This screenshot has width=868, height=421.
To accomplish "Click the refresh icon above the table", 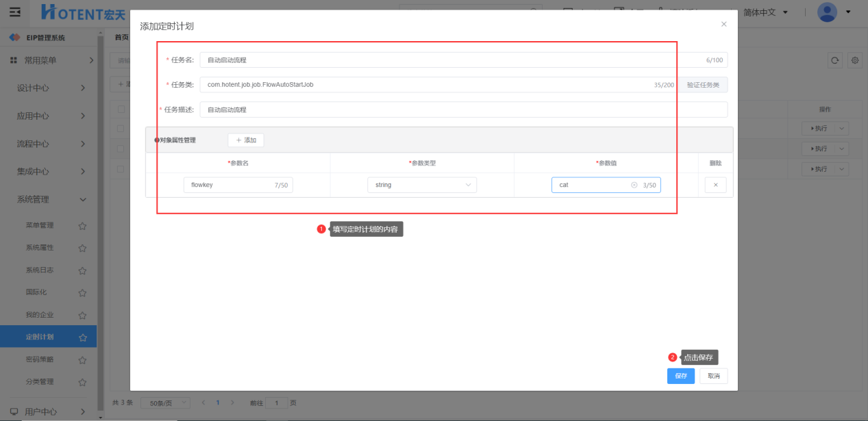I will pos(835,60).
